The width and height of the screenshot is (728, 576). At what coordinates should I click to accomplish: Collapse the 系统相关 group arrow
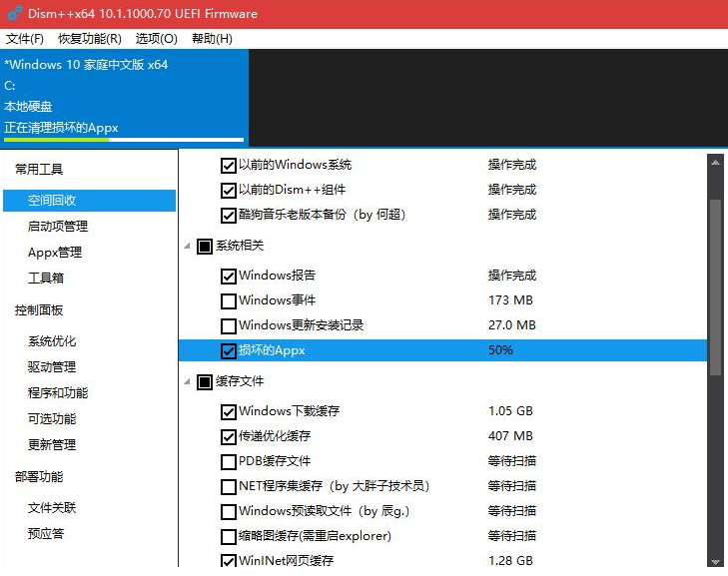click(188, 246)
